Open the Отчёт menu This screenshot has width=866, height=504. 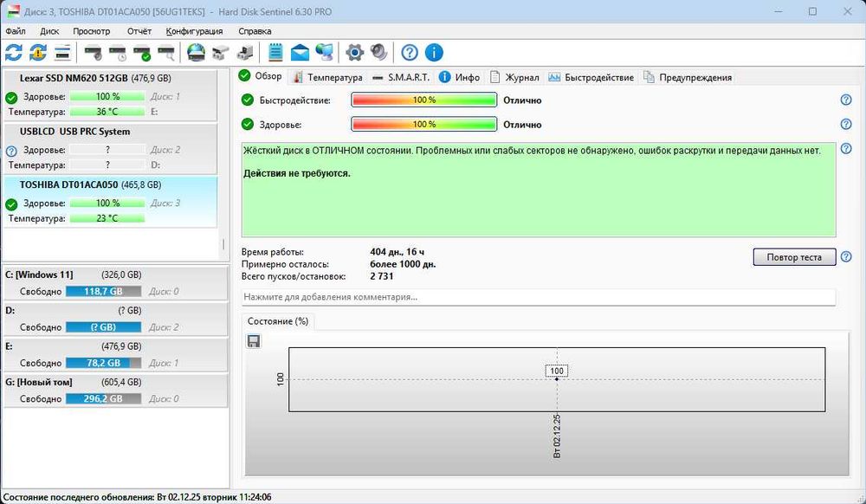click(139, 31)
